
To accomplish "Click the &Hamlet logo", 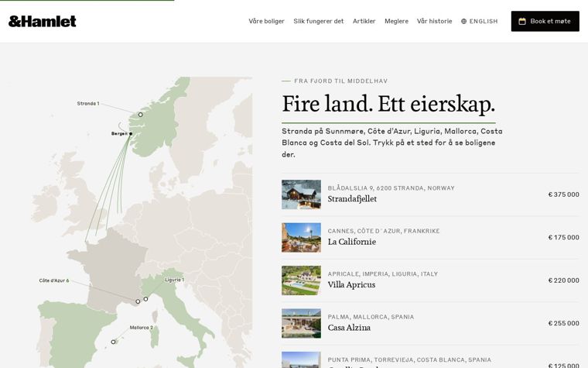I will (x=43, y=22).
